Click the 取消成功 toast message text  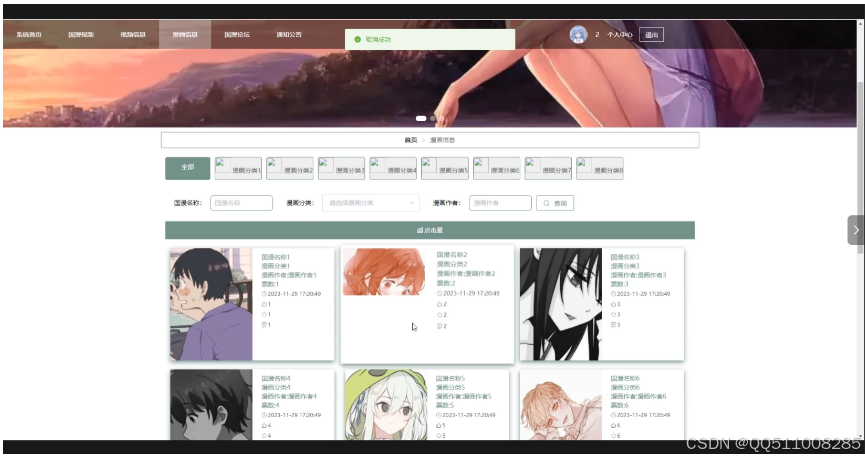378,40
